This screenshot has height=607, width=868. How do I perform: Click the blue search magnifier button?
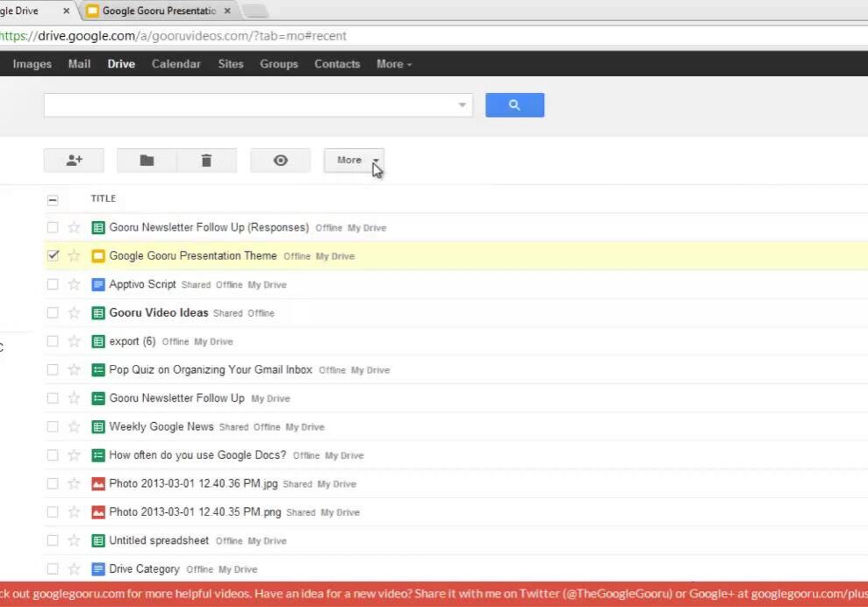tap(515, 105)
